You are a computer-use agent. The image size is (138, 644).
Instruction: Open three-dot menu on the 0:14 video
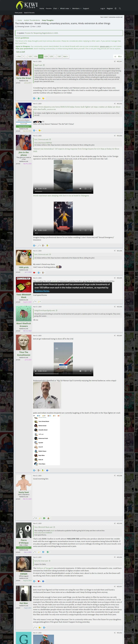pos(91,371)
